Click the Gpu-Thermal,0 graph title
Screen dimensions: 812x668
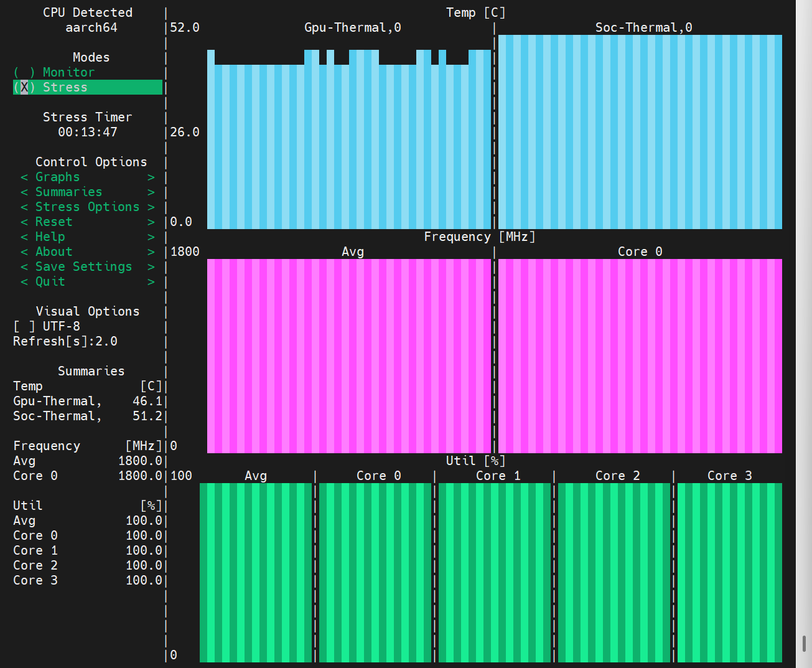(353, 27)
